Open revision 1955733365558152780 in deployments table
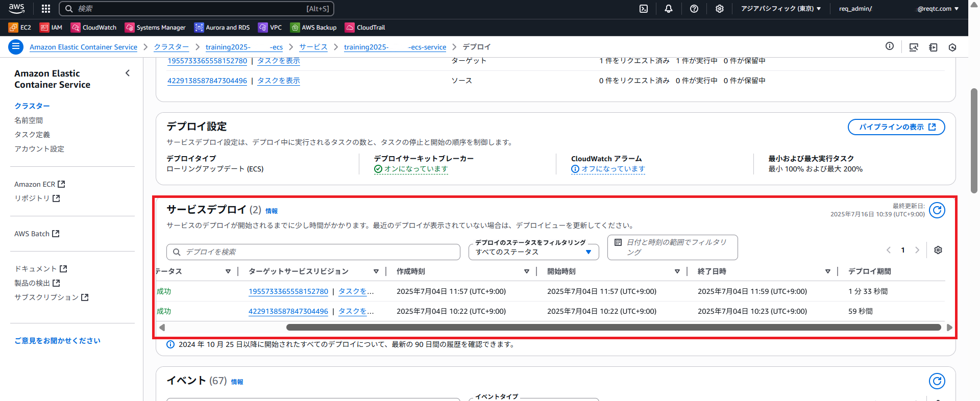Image resolution: width=980 pixels, height=401 pixels. 288,291
